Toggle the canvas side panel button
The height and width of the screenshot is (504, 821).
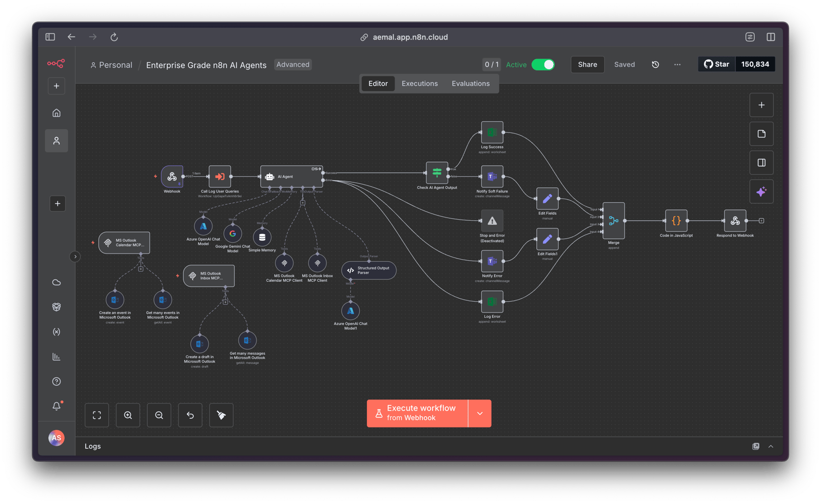pos(761,163)
